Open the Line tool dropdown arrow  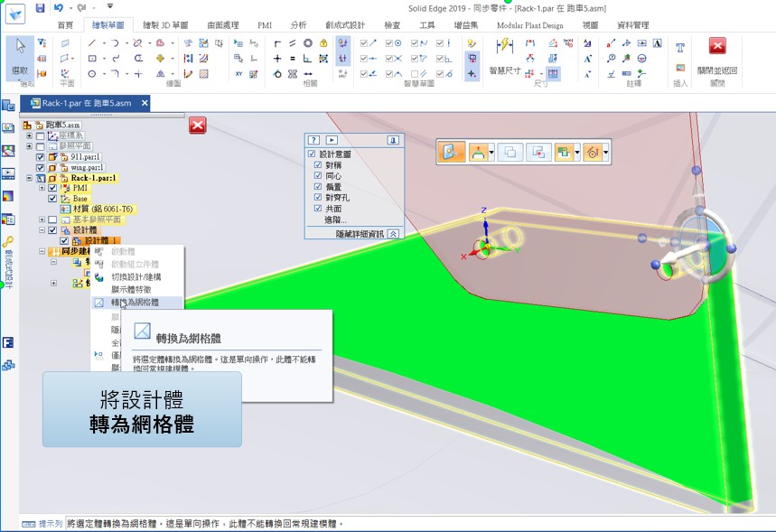105,43
